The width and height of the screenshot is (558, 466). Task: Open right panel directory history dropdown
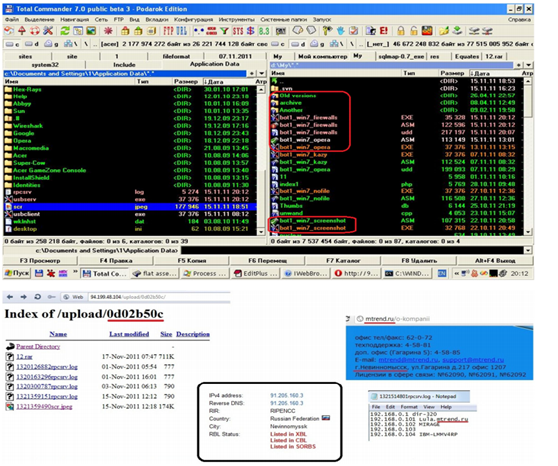click(529, 65)
